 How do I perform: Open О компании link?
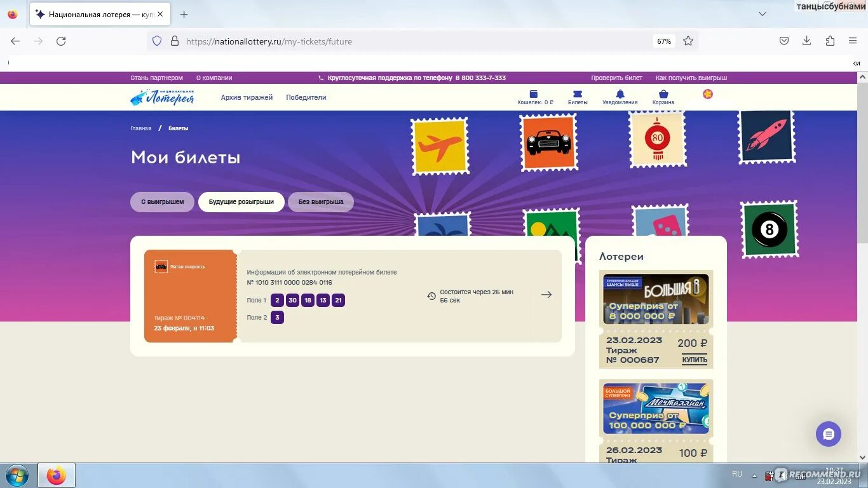coord(214,78)
